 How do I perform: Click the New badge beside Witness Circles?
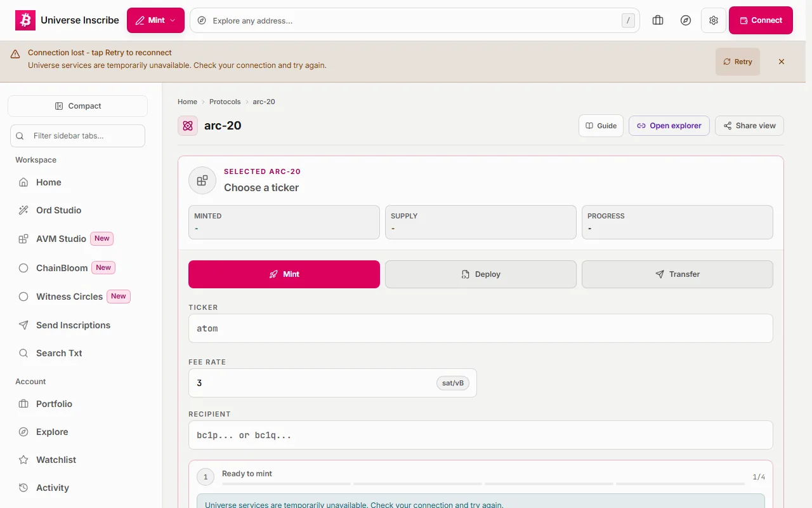tap(119, 297)
